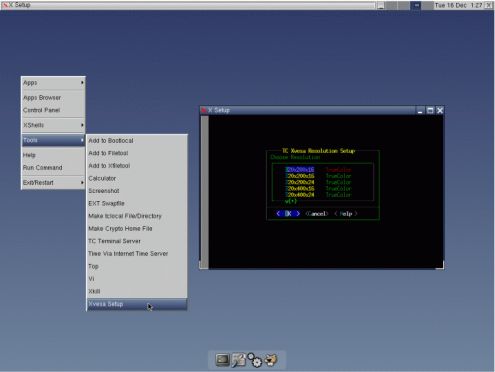Click the X Setup taskbar entry icon
Screen dimensions: 495x372
pos(5,5)
